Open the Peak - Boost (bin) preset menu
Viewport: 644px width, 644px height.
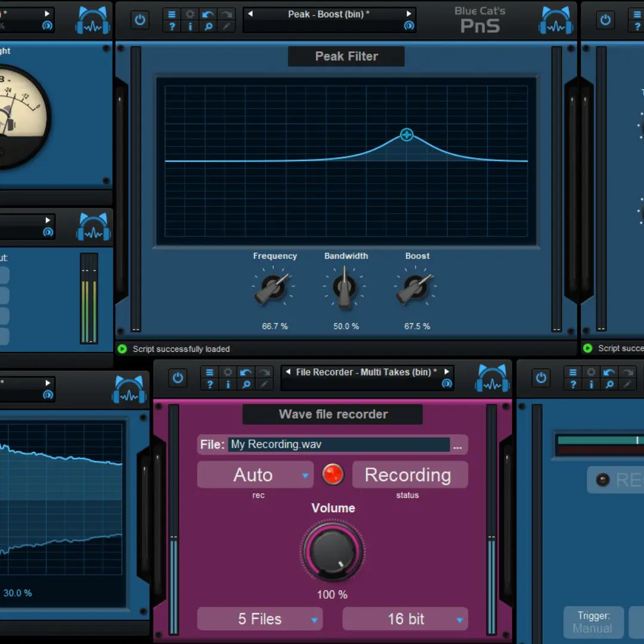[x=329, y=14]
